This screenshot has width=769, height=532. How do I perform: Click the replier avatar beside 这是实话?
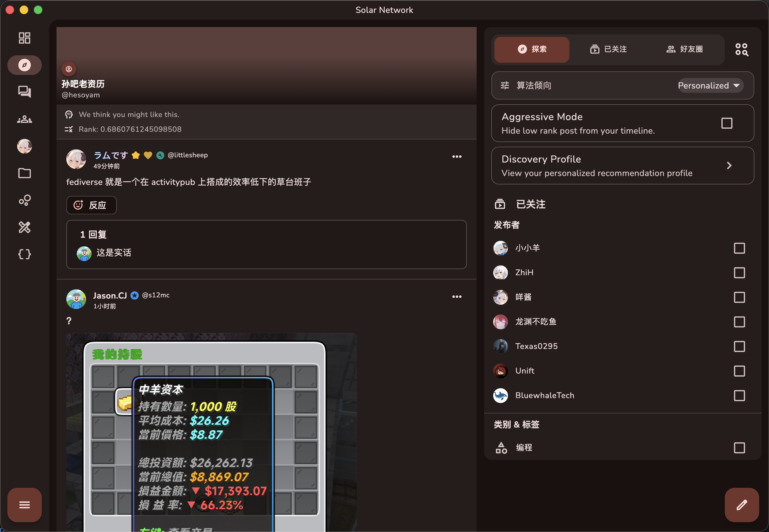tap(84, 254)
